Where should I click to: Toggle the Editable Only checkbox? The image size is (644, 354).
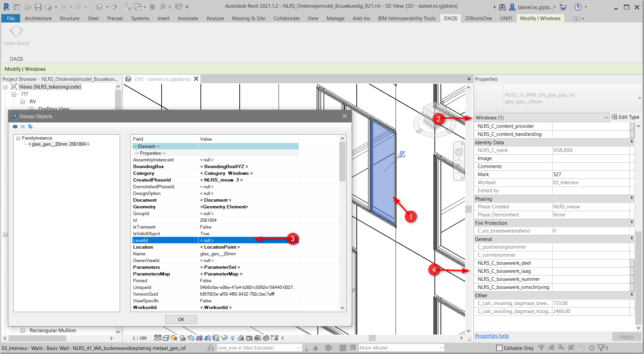tap(499, 348)
